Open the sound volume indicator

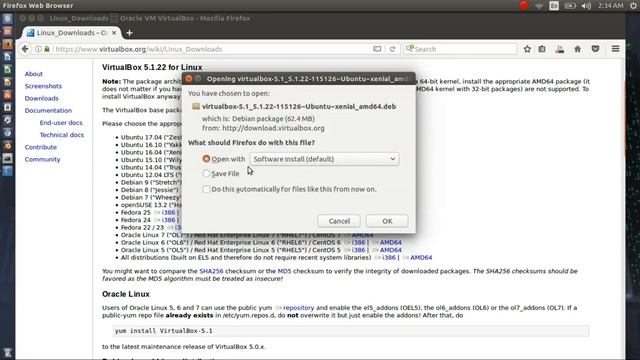point(586,6)
